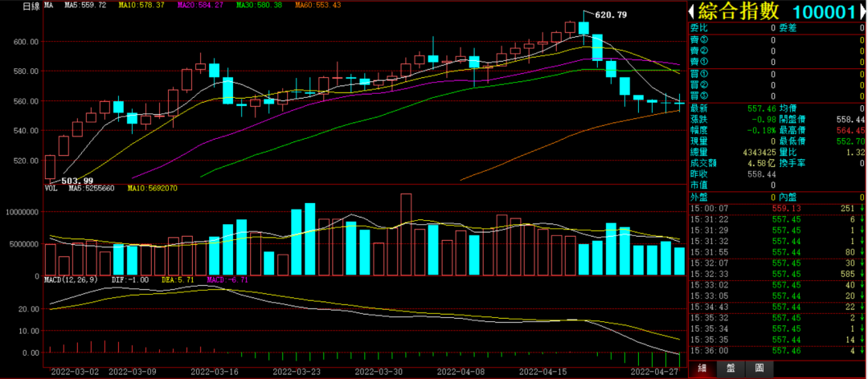
Task: Click the 最高價 value 564.45
Action: point(851,130)
